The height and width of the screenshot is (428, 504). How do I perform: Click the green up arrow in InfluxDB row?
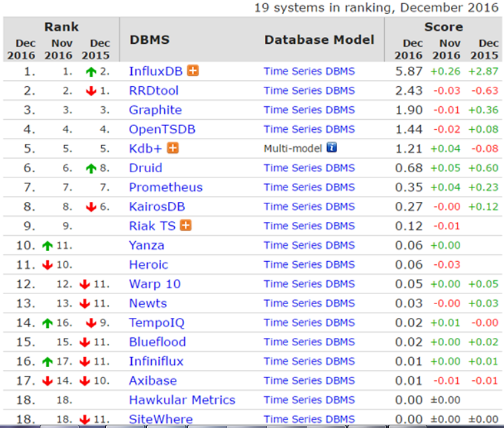(x=91, y=72)
